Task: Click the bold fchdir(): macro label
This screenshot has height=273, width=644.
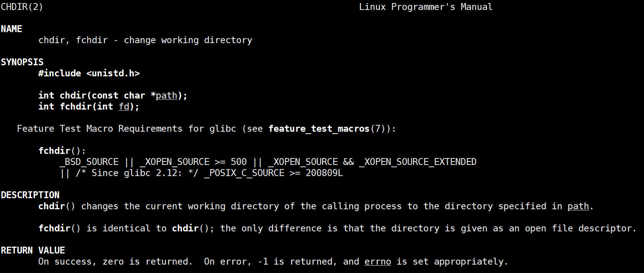Action: coord(62,151)
